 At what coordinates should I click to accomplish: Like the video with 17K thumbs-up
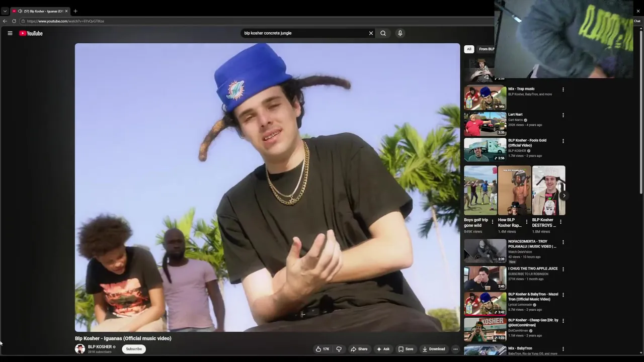[323, 349]
